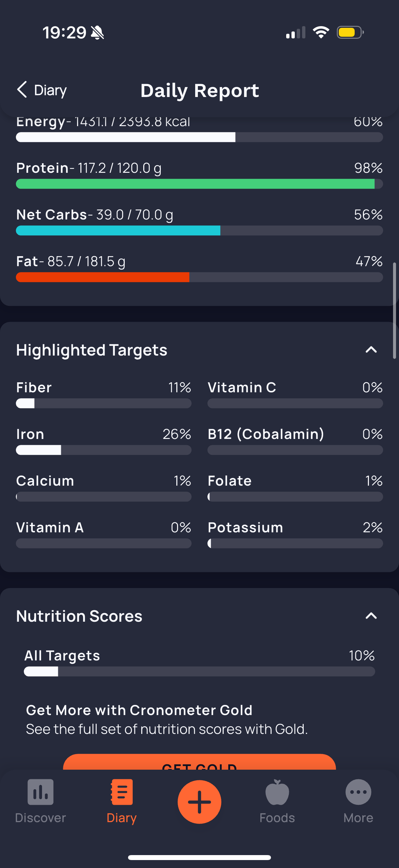Go back via Diary text link
399x868 pixels.
point(51,90)
